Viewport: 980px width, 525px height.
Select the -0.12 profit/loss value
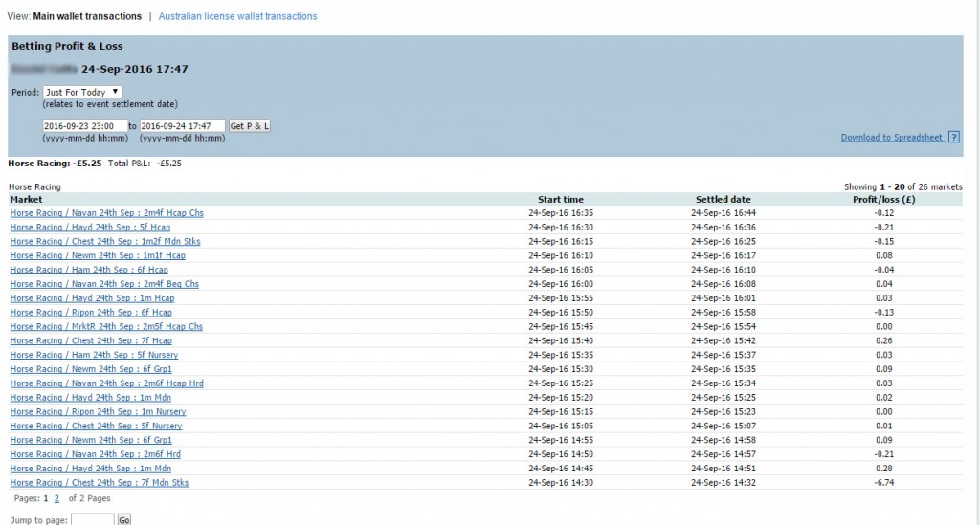click(883, 213)
